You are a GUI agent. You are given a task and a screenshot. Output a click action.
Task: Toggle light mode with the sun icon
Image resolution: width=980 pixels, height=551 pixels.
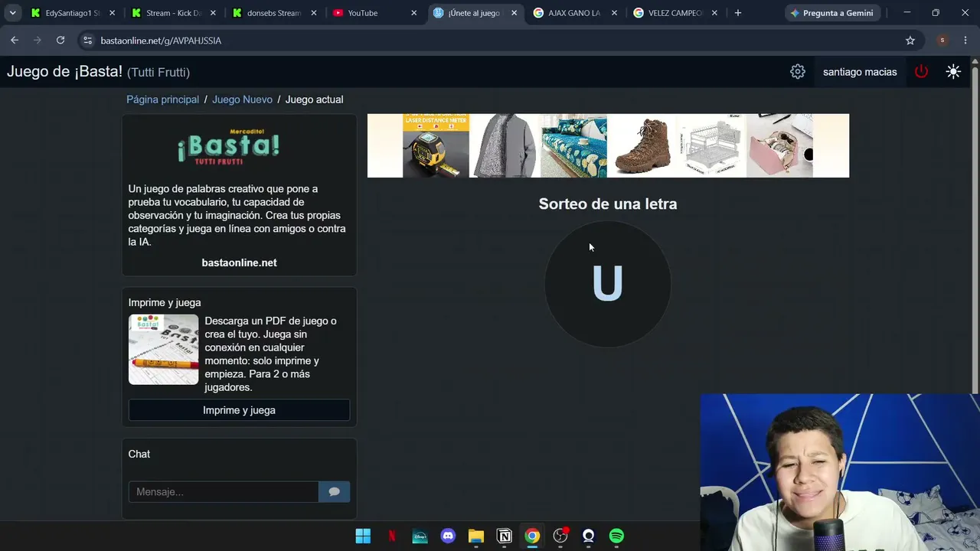pos(953,71)
